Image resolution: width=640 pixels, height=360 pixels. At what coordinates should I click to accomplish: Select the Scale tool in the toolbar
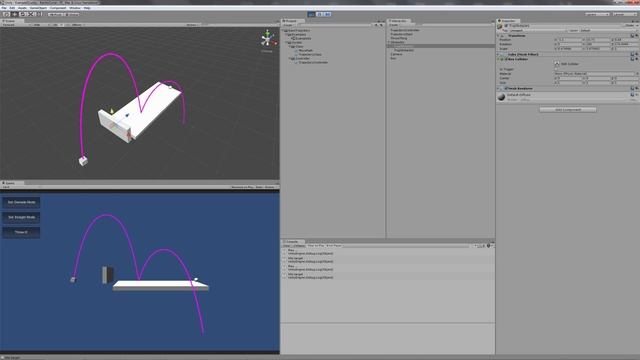[x=31, y=14]
